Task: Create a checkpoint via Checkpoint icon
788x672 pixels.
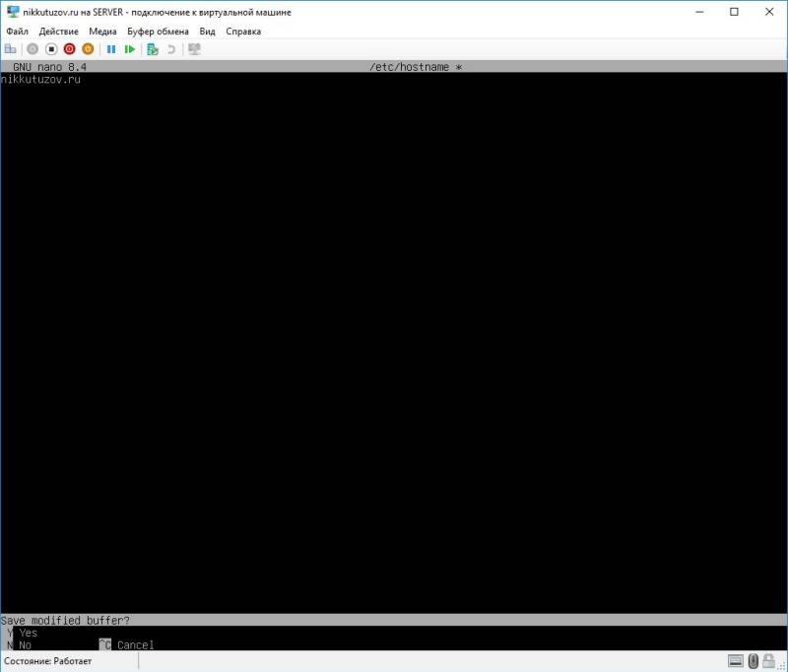Action: click(x=153, y=48)
